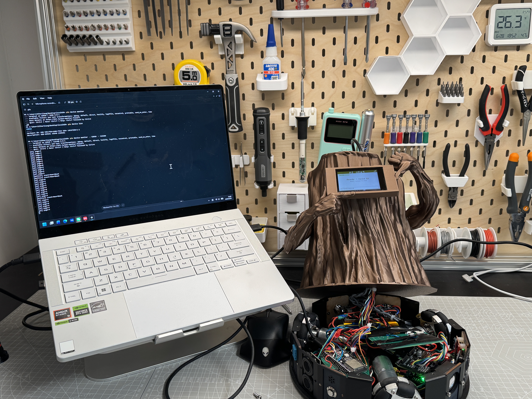Toggle the sidebar panel icon
532x399 pixels.
(24, 104)
